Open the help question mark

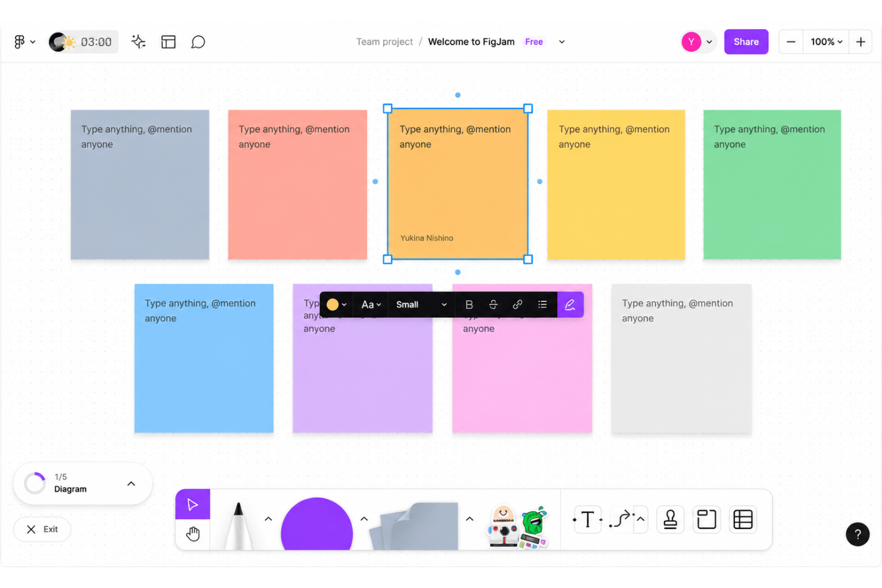pyautogui.click(x=858, y=534)
